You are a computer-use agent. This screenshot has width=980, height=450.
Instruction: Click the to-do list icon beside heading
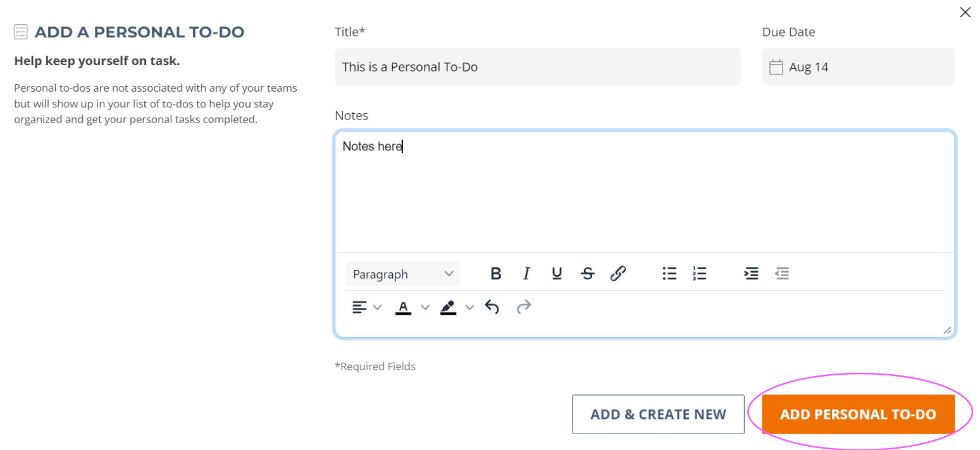point(21,32)
